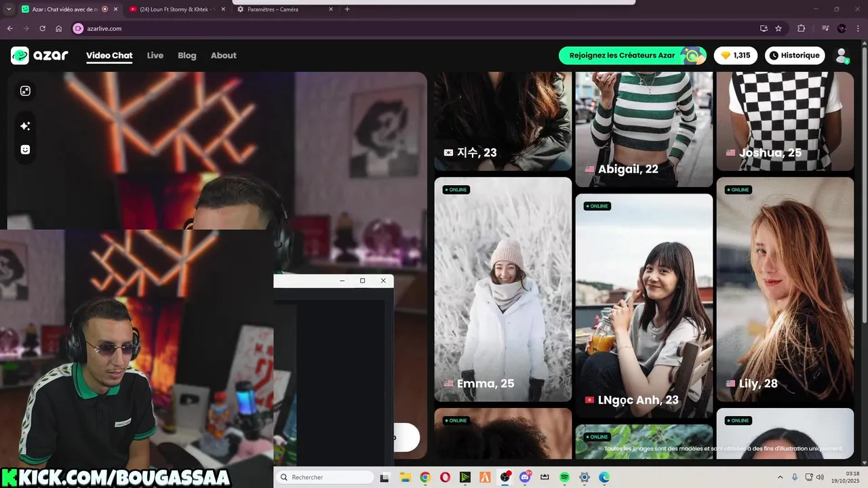The width and height of the screenshot is (868, 488).
Task: Select the Joshua, 25 profile card
Action: pyautogui.click(x=785, y=121)
